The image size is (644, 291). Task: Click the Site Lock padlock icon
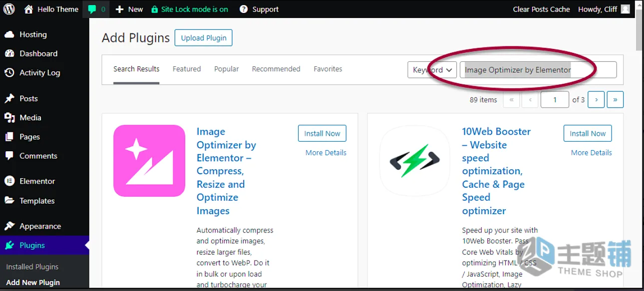pyautogui.click(x=155, y=9)
